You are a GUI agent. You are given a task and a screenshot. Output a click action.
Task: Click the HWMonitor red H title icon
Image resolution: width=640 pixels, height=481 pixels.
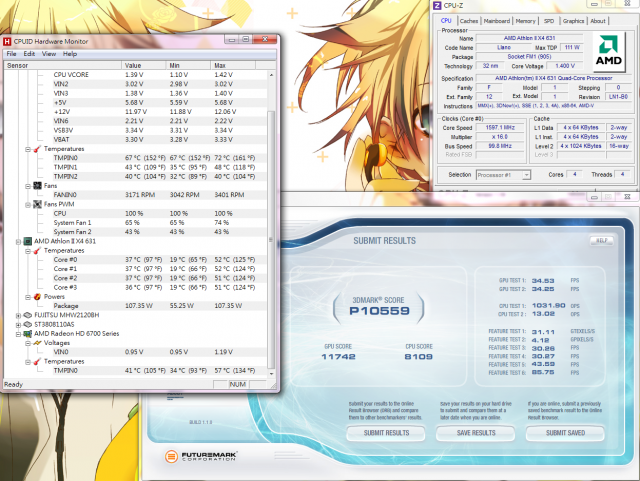coord(7,41)
